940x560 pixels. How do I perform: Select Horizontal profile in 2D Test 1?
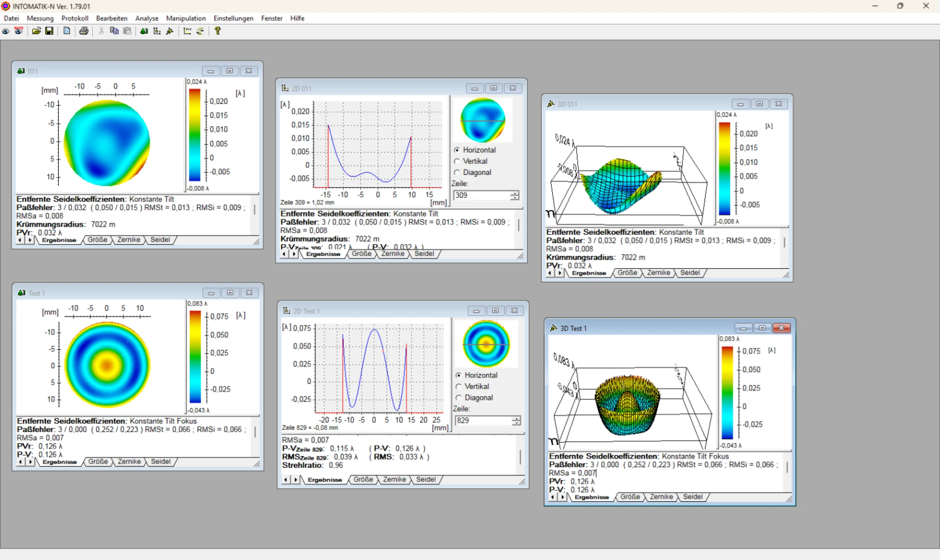458,375
